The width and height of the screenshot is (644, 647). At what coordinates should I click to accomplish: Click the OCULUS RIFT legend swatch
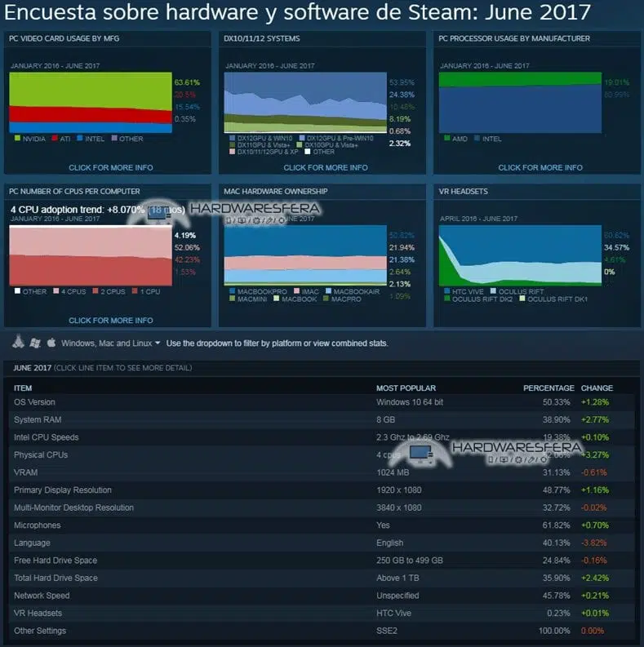pos(493,291)
